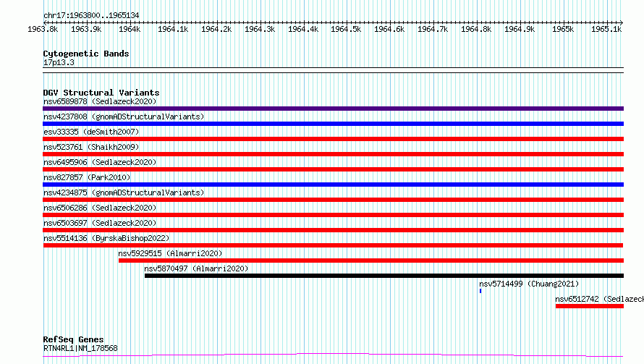
Task: Click the small blue nsv5714499 marker
Action: [480, 291]
